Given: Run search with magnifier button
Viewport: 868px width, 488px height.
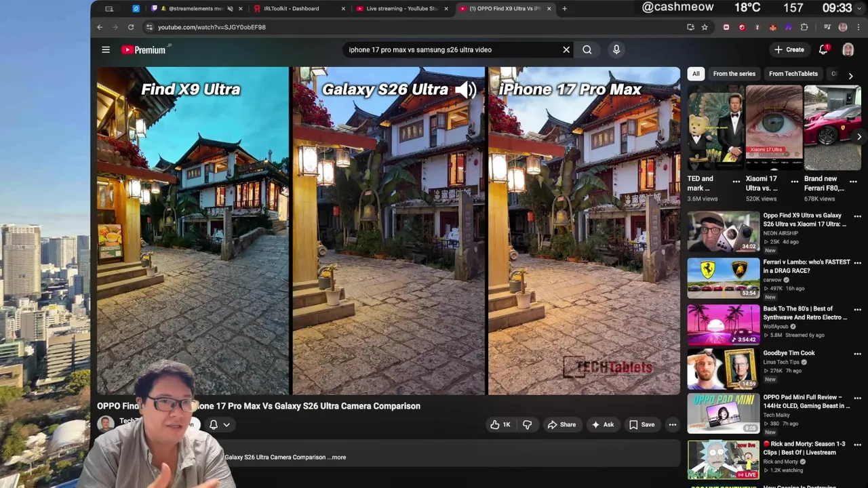Looking at the screenshot, I should tap(587, 49).
